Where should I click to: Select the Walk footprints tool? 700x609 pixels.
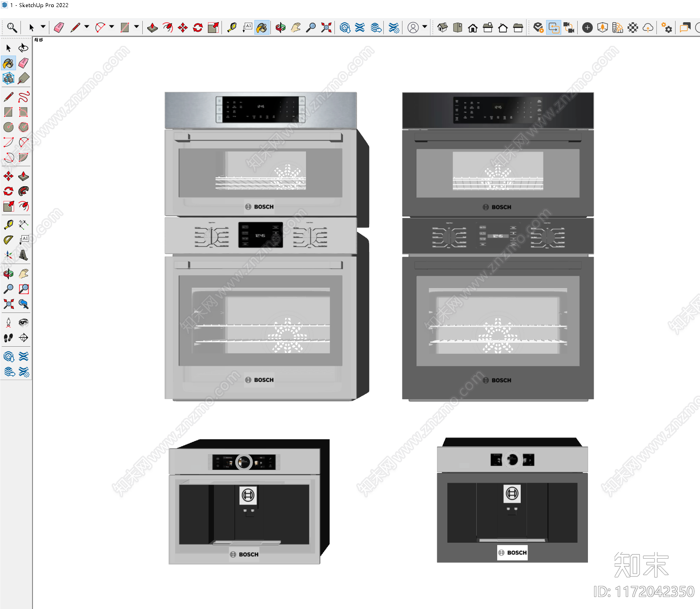(8, 338)
